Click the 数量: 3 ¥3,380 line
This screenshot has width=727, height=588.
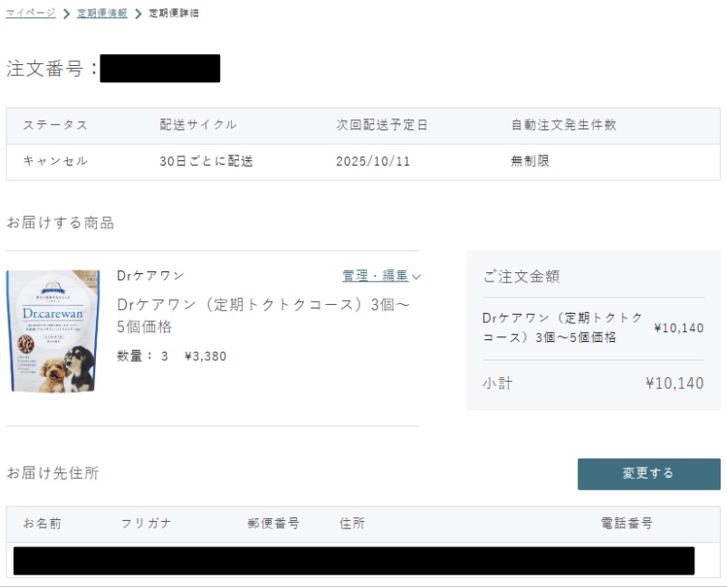171,356
